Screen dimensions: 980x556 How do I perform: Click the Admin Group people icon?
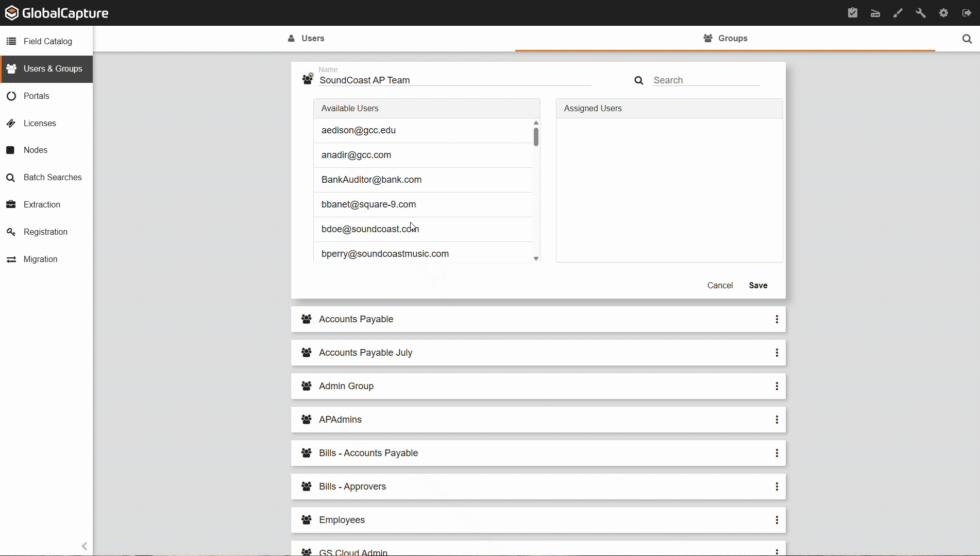307,386
